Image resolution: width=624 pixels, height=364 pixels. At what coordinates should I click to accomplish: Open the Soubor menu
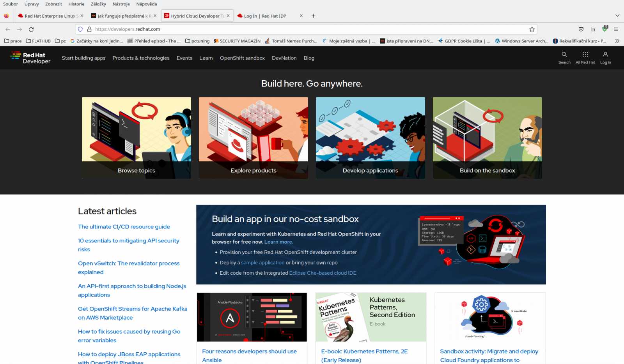click(x=11, y=4)
